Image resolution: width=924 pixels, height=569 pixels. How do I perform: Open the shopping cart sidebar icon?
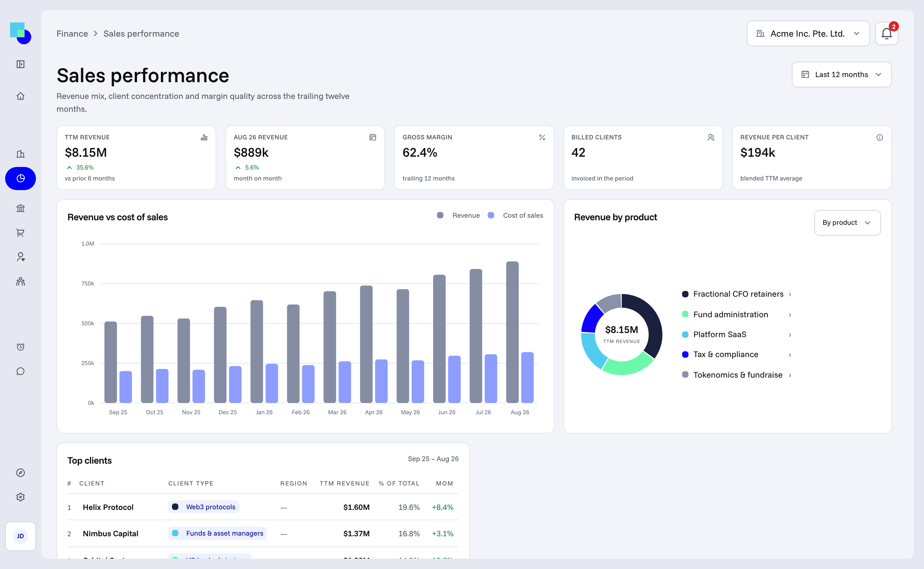click(x=21, y=232)
